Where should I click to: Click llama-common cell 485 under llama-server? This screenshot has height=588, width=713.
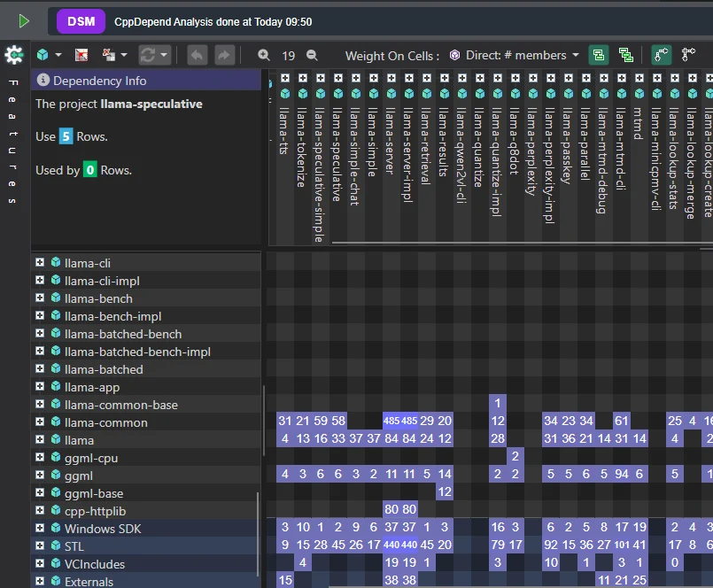click(x=391, y=421)
